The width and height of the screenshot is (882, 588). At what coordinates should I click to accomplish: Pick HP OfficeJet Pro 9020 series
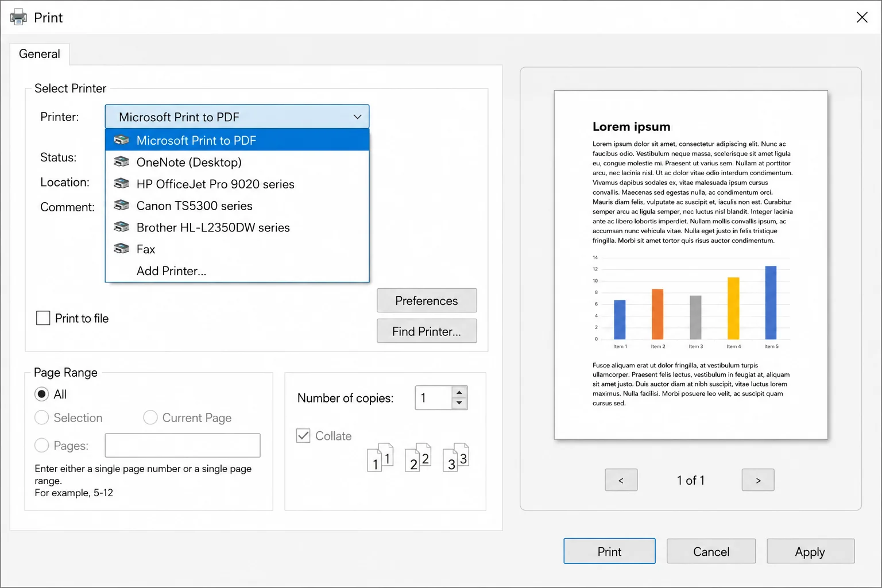point(237,184)
